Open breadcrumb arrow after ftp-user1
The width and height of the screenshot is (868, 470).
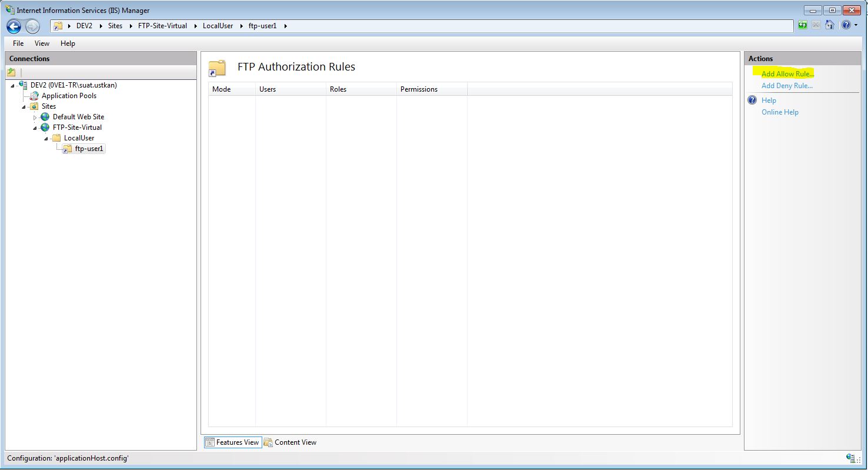[x=285, y=26]
